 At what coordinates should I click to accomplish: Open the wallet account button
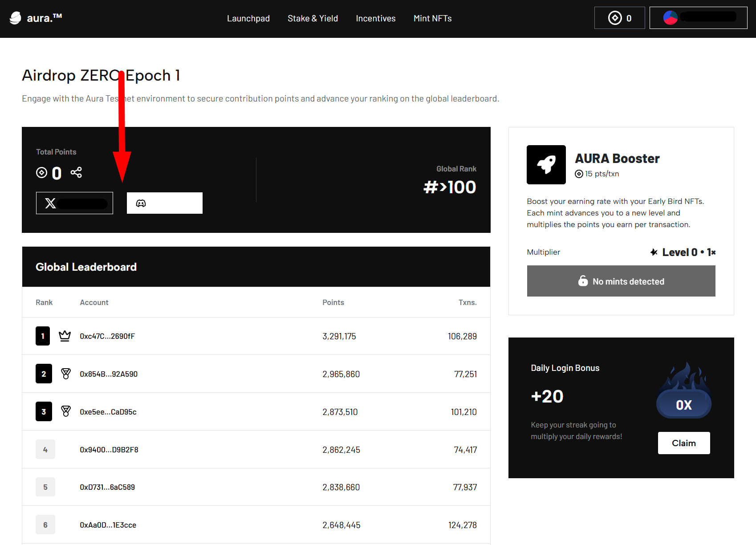pyautogui.click(x=698, y=18)
